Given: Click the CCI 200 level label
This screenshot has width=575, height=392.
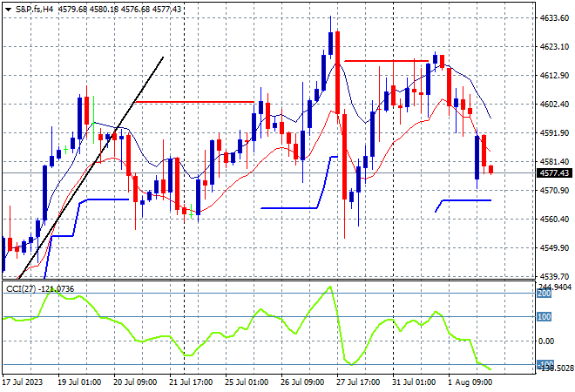Looking at the screenshot, I should point(545,294).
